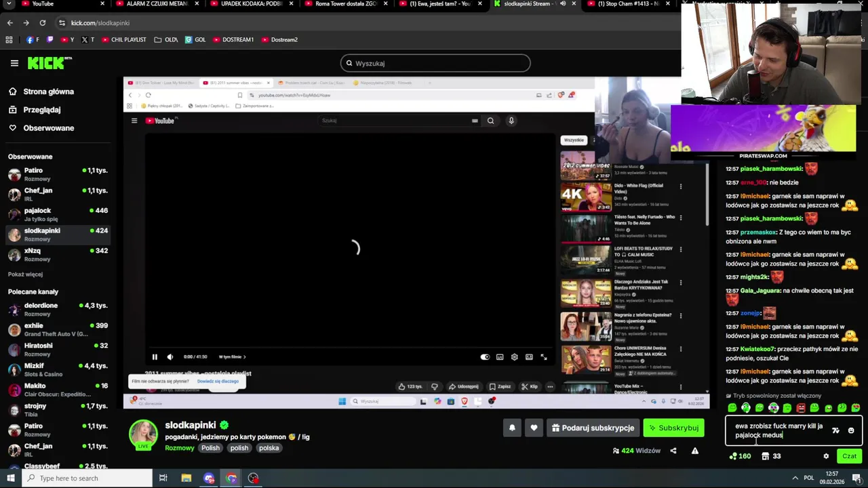
Task: Click the Subskrybuj button
Action: (x=673, y=428)
